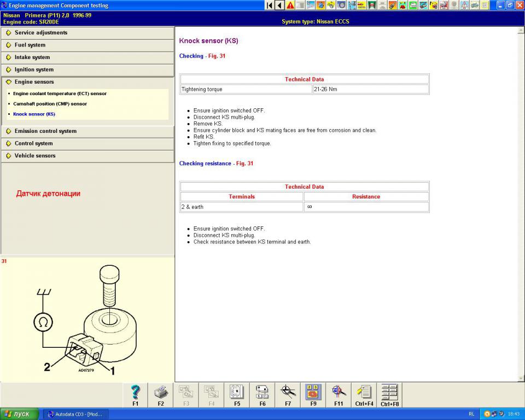Toggle the F9 illustration view icon
The width and height of the screenshot is (525, 420).
click(313, 395)
